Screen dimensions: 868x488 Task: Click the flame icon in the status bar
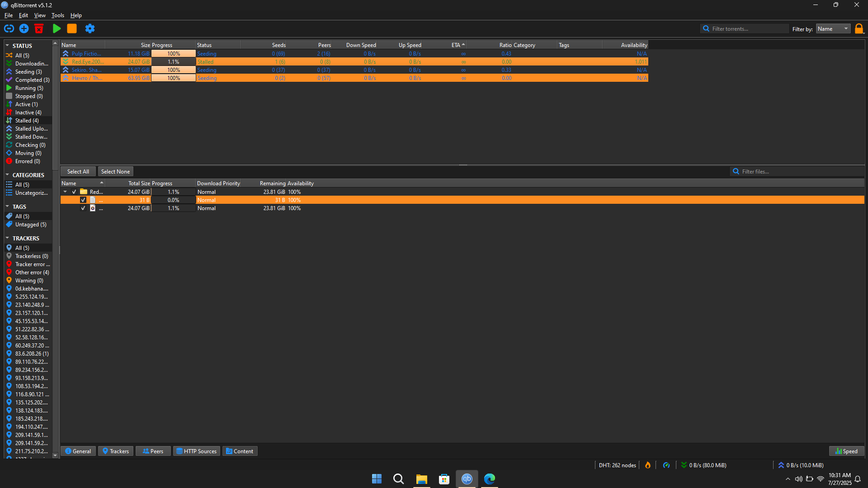648,465
